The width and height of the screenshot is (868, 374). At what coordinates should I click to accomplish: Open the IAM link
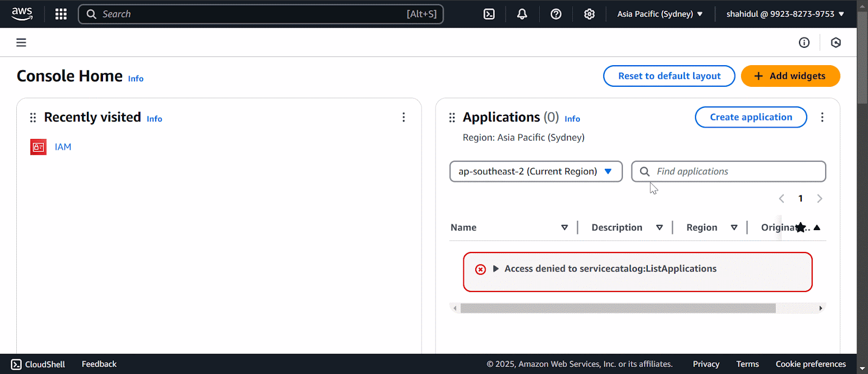coord(63,147)
